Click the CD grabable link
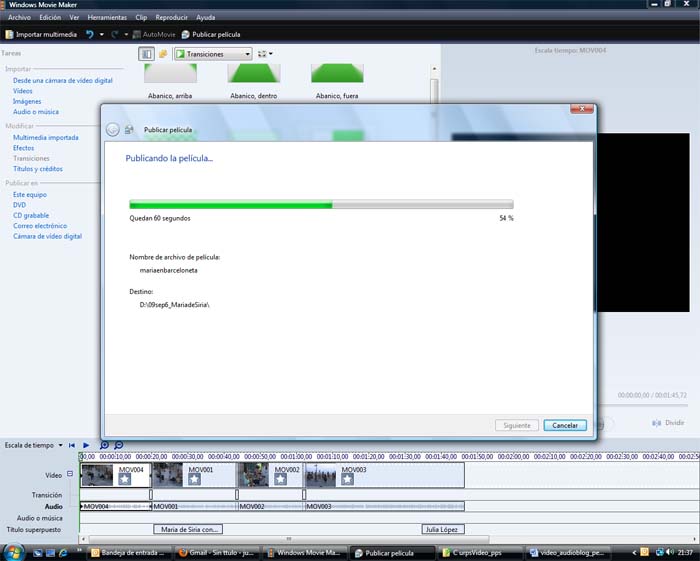Viewport: 700px width, 561px height. point(31,215)
